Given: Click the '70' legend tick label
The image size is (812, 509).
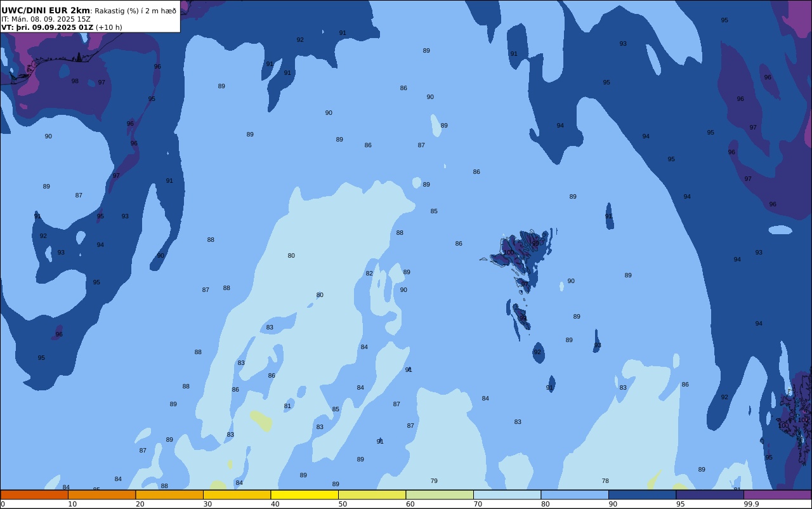Looking at the screenshot, I should 478,504.
